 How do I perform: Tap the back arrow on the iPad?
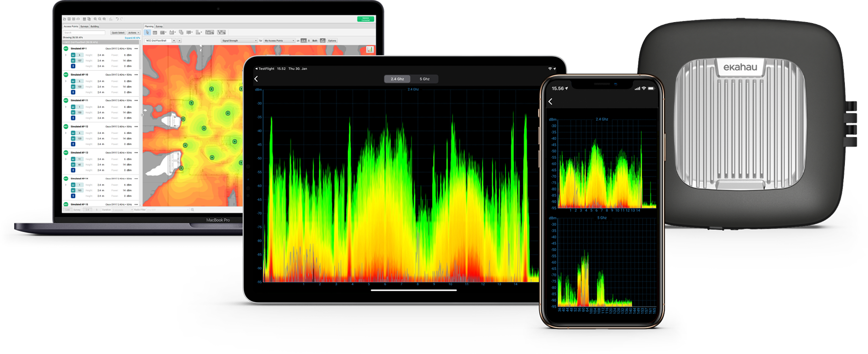pos(256,79)
